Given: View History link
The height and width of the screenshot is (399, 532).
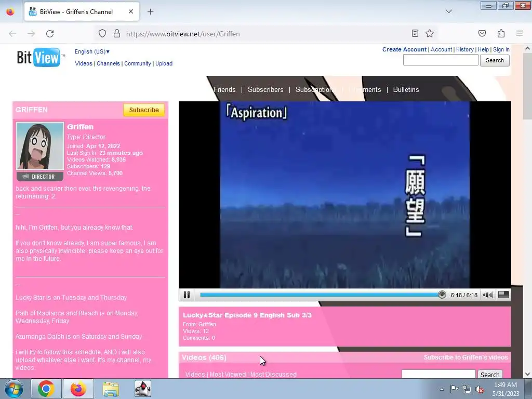Looking at the screenshot, I should (464, 49).
